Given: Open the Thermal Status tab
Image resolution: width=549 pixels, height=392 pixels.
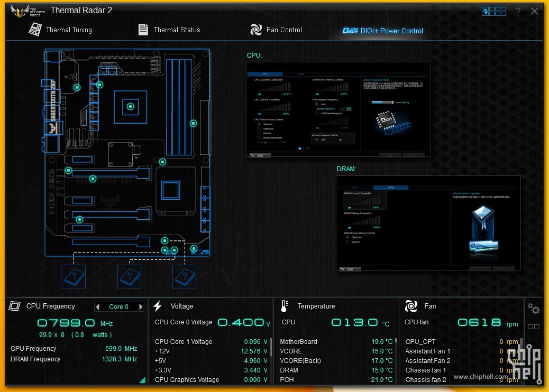Looking at the screenshot, I should (x=169, y=30).
